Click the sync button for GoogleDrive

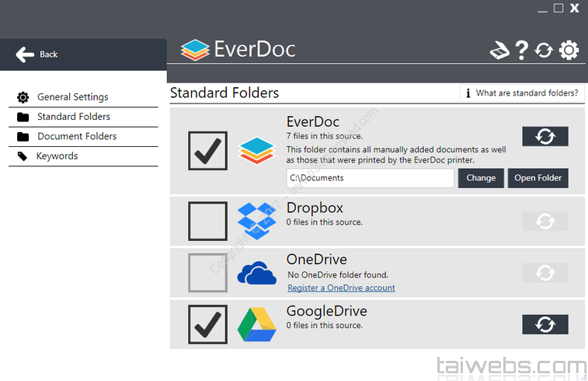[545, 324]
